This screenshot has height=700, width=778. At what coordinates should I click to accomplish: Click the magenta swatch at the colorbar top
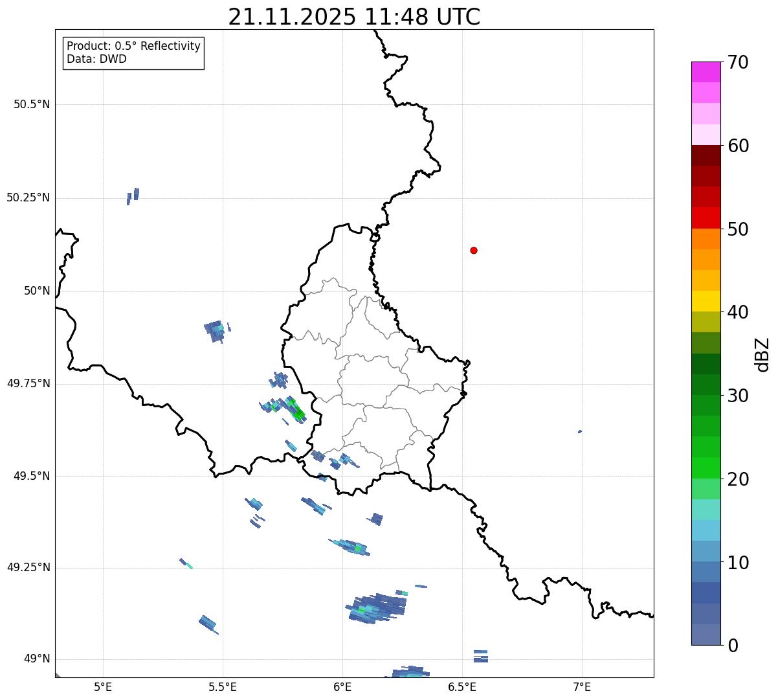[x=706, y=72]
